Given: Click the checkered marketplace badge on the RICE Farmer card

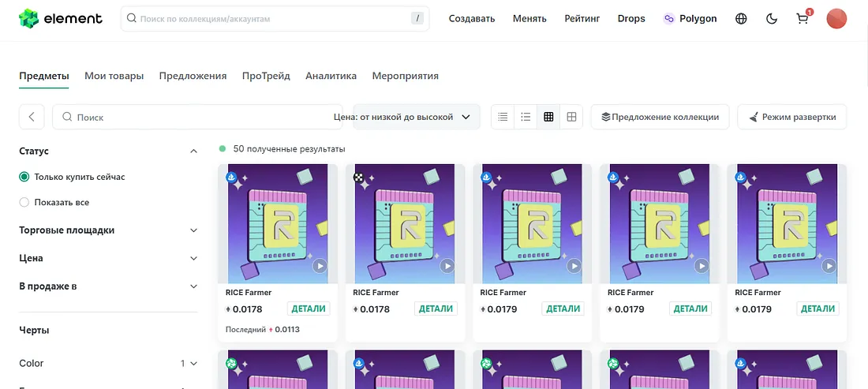Looking at the screenshot, I should [359, 177].
